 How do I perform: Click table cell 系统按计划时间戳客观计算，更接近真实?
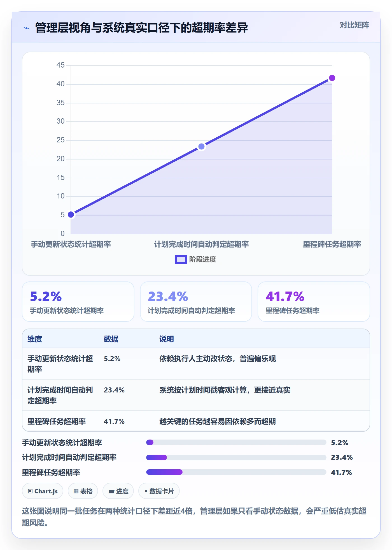[225, 390]
